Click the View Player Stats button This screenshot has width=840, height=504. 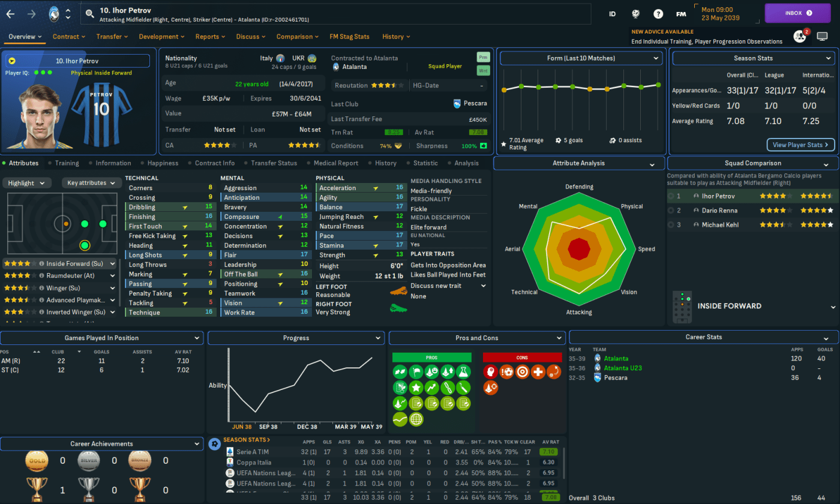(x=800, y=145)
